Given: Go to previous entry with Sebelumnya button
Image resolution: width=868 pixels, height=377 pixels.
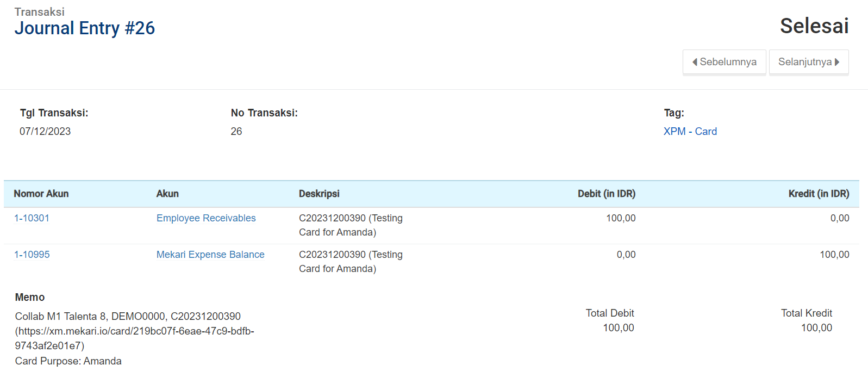Looking at the screenshot, I should point(725,62).
